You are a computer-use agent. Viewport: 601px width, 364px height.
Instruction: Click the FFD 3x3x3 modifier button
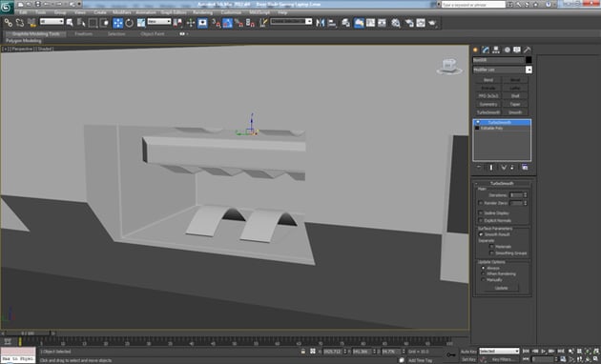tap(487, 96)
